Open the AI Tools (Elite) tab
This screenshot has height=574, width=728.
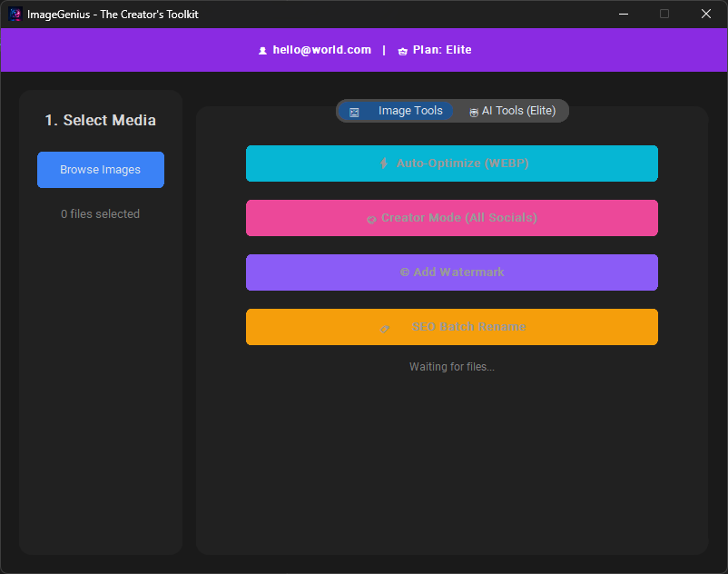pos(512,111)
